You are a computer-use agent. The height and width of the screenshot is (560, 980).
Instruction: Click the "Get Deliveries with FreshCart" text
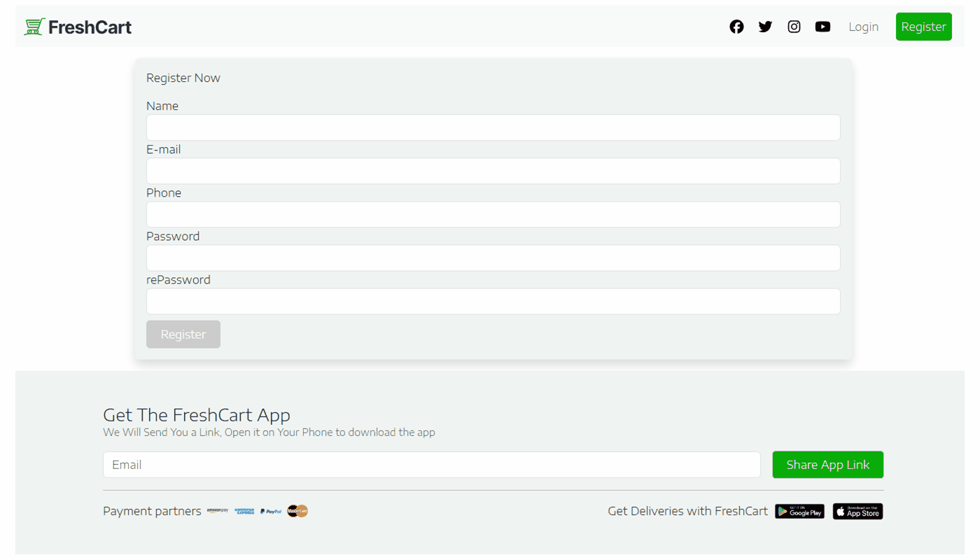[x=687, y=511]
